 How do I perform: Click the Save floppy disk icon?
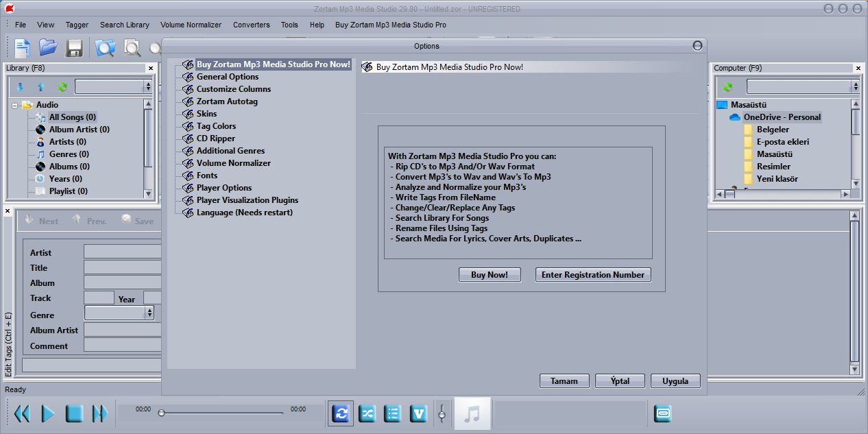point(74,47)
